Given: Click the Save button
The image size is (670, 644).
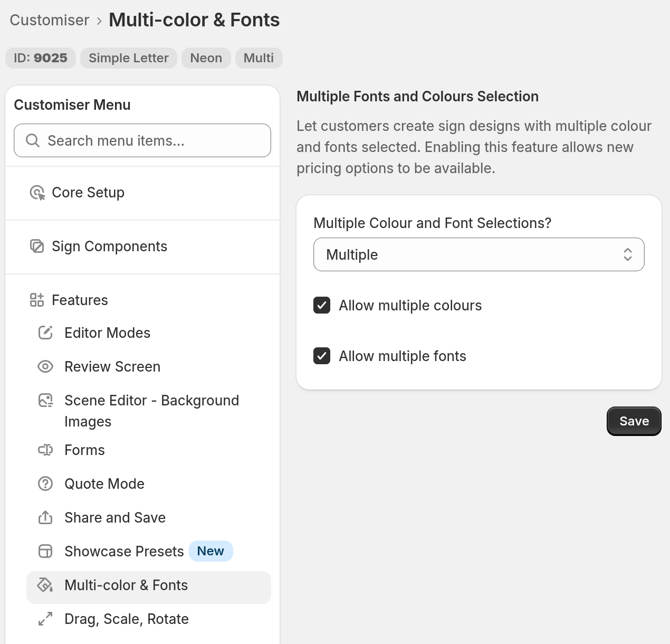Looking at the screenshot, I should click(x=634, y=421).
